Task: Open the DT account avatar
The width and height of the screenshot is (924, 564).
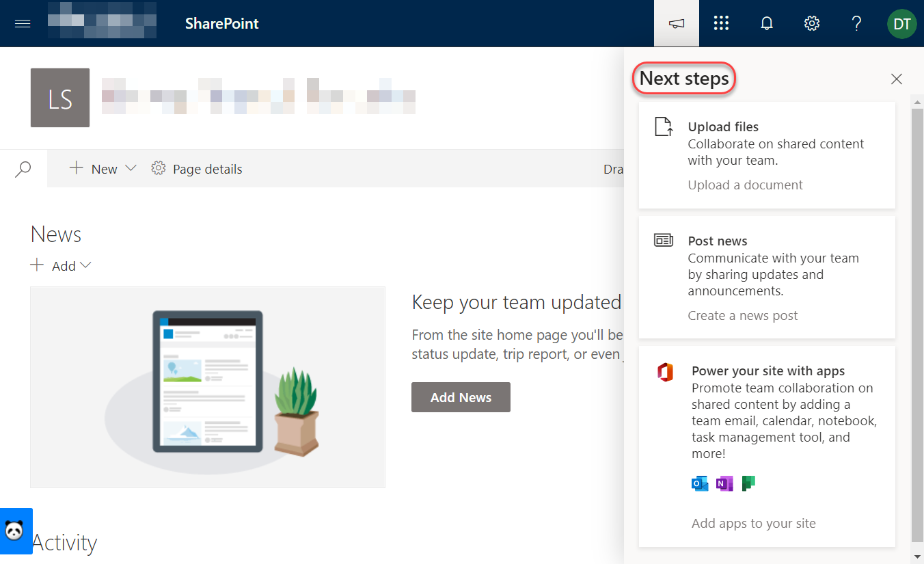Action: coord(901,24)
